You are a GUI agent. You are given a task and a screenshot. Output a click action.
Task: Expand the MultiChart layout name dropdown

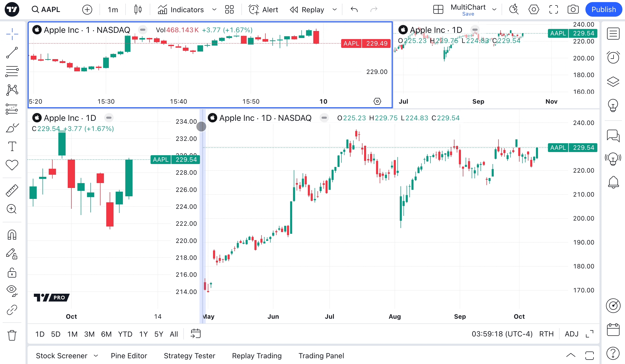coord(494,10)
